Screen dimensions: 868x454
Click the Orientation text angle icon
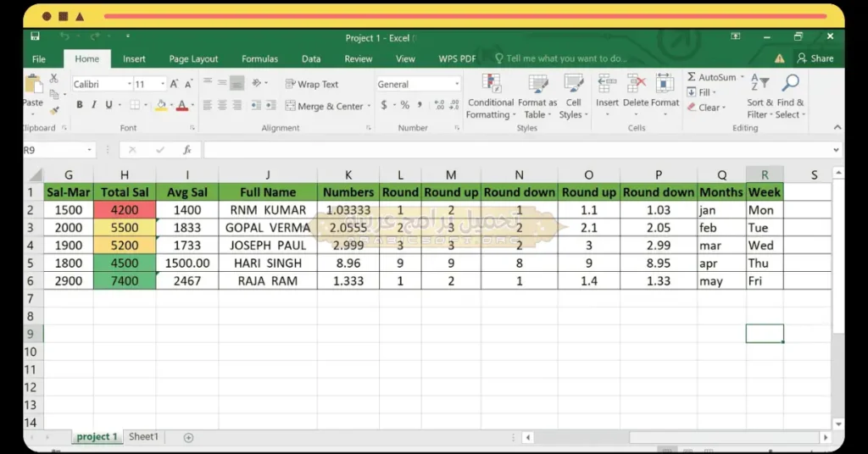pyautogui.click(x=257, y=83)
